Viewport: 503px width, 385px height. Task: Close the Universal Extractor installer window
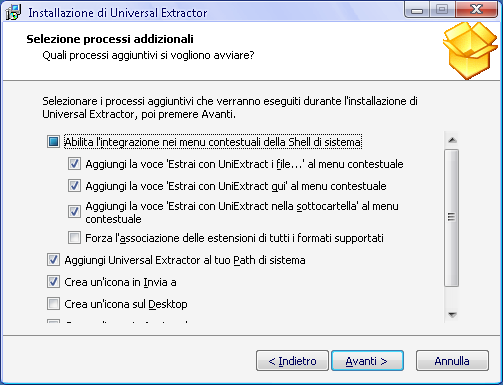(x=477, y=10)
